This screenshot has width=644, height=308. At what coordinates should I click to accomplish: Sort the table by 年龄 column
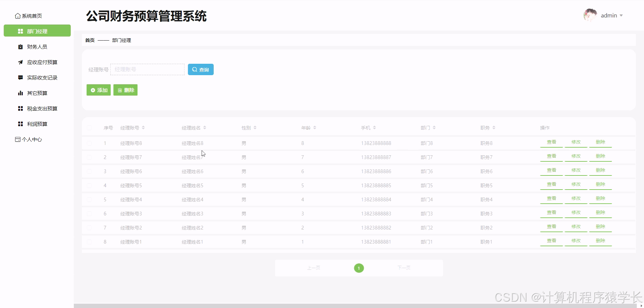[x=309, y=127]
